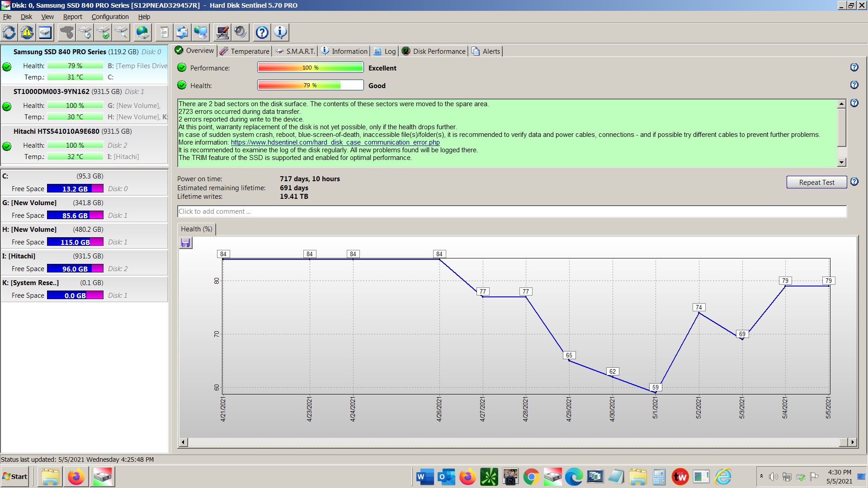Viewport: 868px width, 488px height.
Task: Click the disk-with-green-check test toolbar icon
Action: [x=103, y=33]
